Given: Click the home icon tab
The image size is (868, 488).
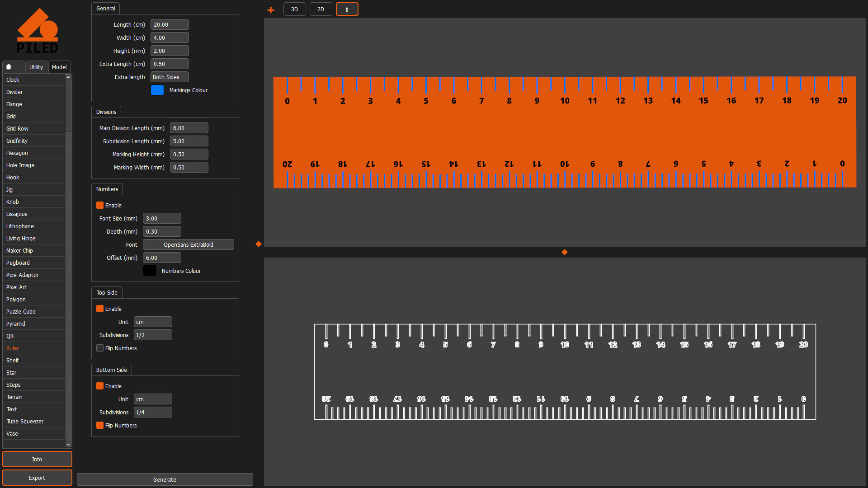Looking at the screenshot, I should [x=9, y=67].
